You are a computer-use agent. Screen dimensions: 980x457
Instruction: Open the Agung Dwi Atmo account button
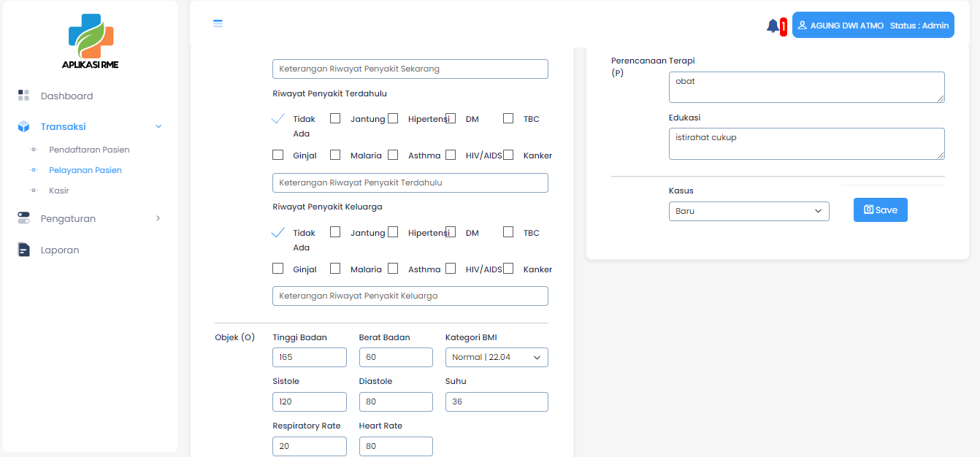[873, 26]
